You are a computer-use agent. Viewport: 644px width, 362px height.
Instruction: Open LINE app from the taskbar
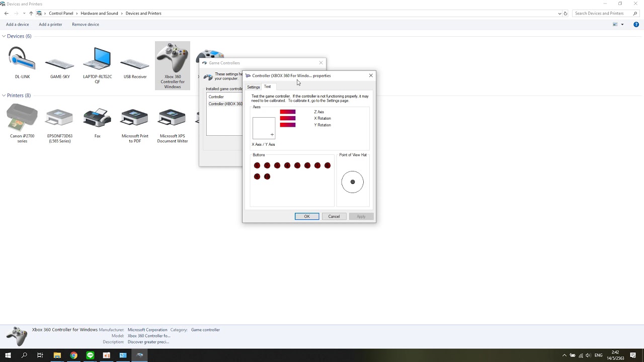click(90, 355)
